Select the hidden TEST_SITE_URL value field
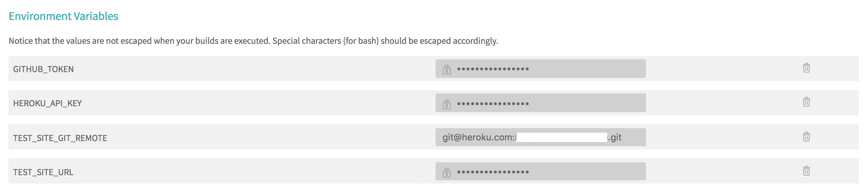This screenshot has height=190, width=868. (x=540, y=172)
